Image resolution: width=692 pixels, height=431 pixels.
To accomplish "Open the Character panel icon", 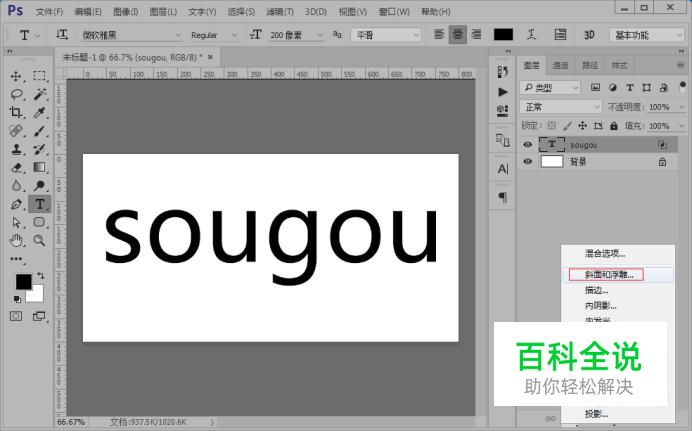I will (x=502, y=169).
